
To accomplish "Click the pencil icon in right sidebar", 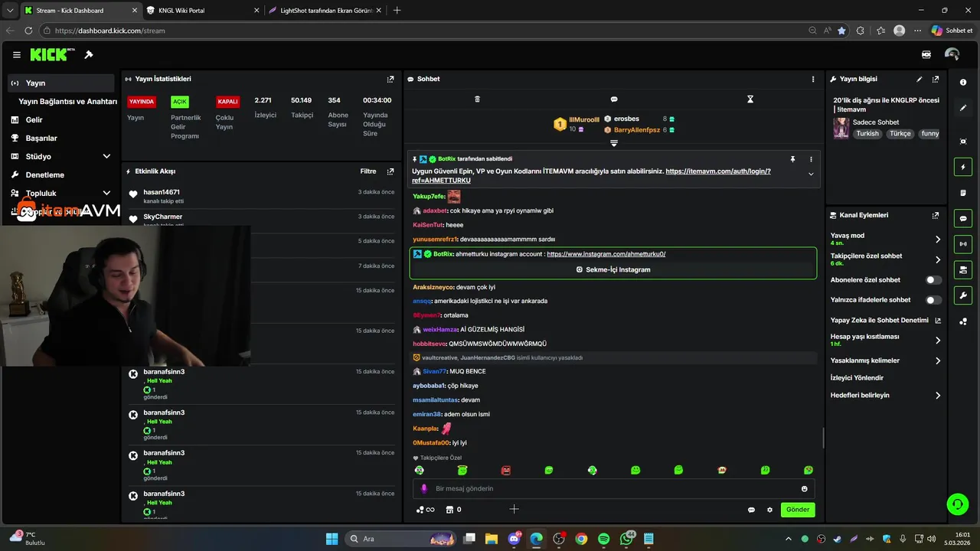I will [x=963, y=108].
